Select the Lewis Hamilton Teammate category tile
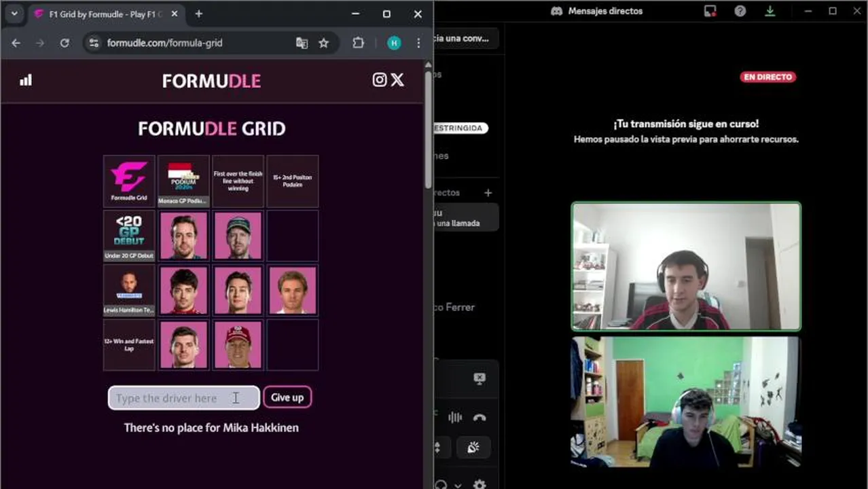The width and height of the screenshot is (868, 489). 129,290
